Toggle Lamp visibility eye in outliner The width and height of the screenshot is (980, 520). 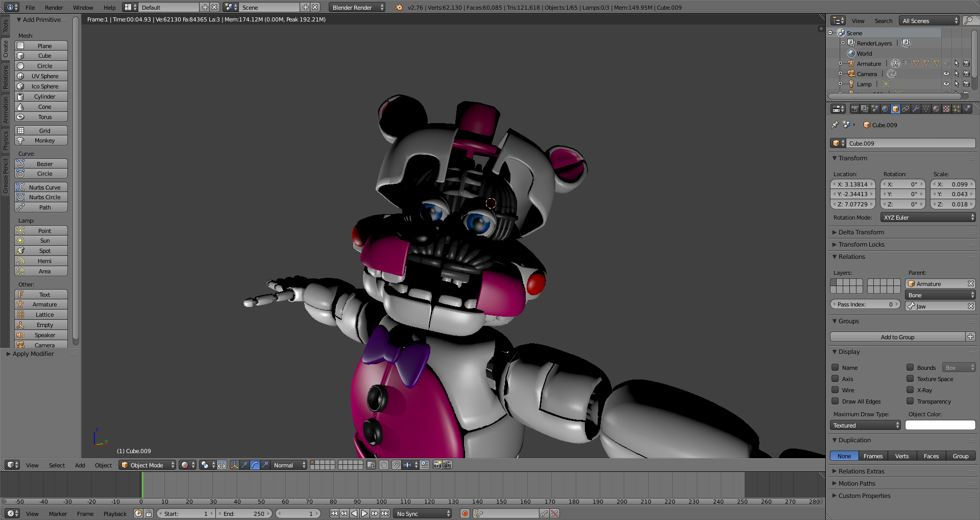(x=946, y=84)
